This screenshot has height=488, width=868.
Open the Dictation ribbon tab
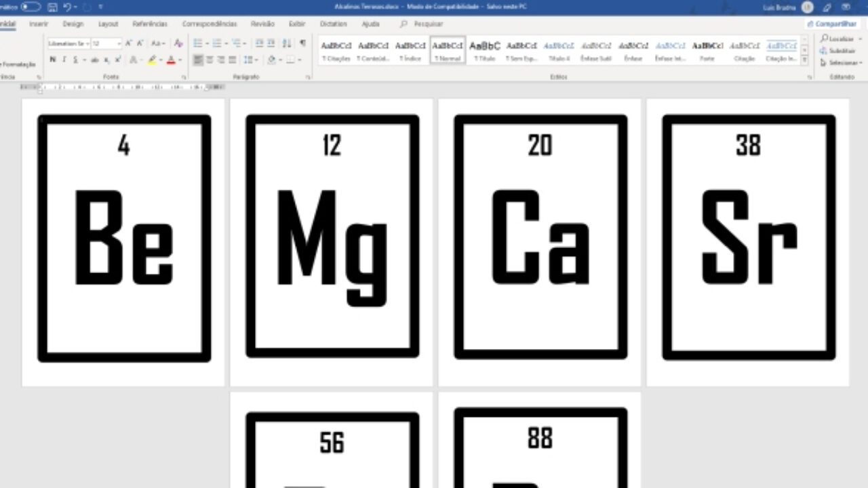coord(333,24)
